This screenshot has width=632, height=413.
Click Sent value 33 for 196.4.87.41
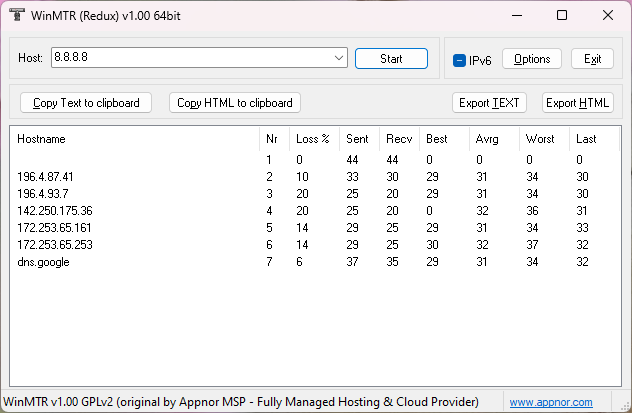352,177
